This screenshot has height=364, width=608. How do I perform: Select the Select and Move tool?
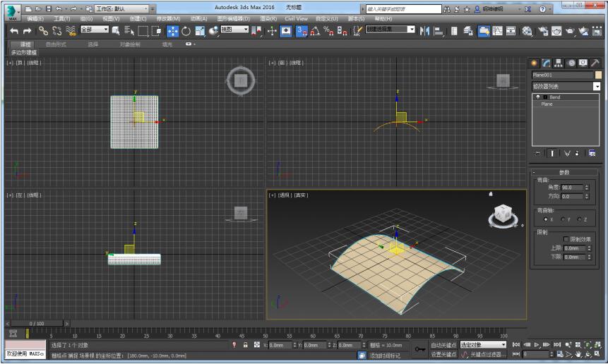click(172, 31)
